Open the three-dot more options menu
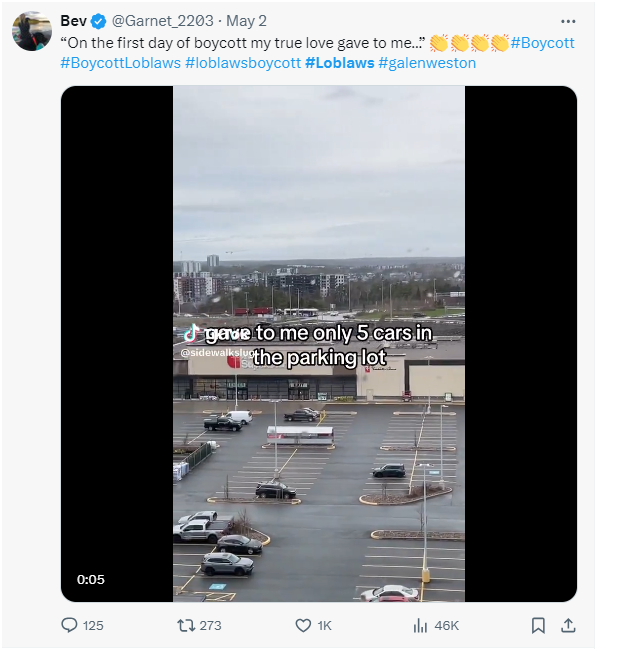The image size is (625, 651). (568, 21)
